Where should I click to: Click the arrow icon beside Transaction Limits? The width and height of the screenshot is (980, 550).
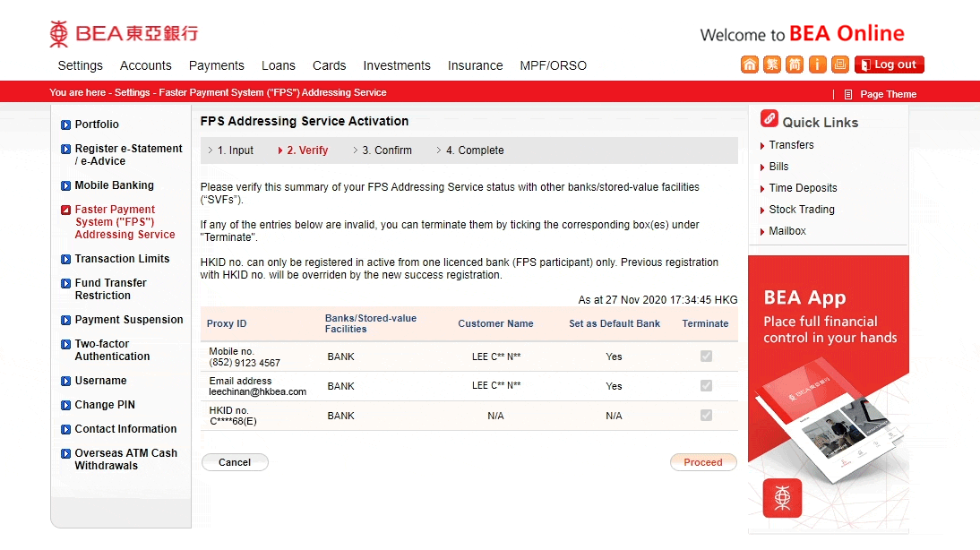coord(65,260)
